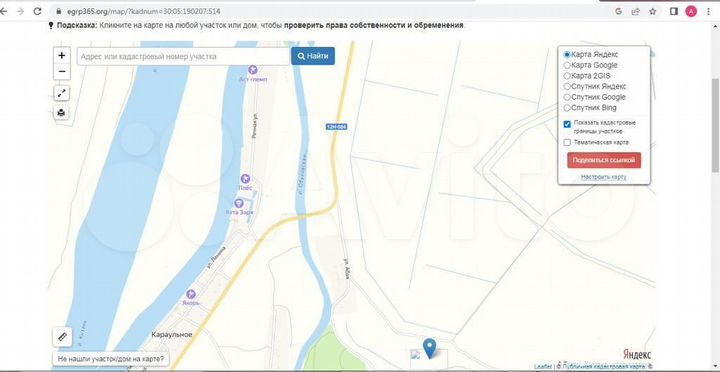Click the topmost purple anchor marker
Screen dimensions: 720x372
[252, 70]
